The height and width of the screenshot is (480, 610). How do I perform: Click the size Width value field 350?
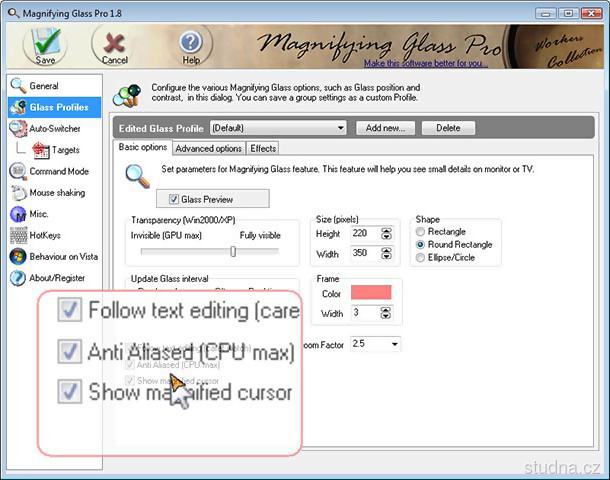366,253
